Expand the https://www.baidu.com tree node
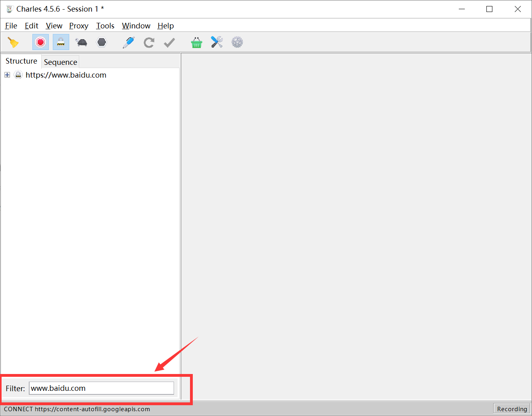Viewport: 532px width, 416px height. (x=7, y=75)
